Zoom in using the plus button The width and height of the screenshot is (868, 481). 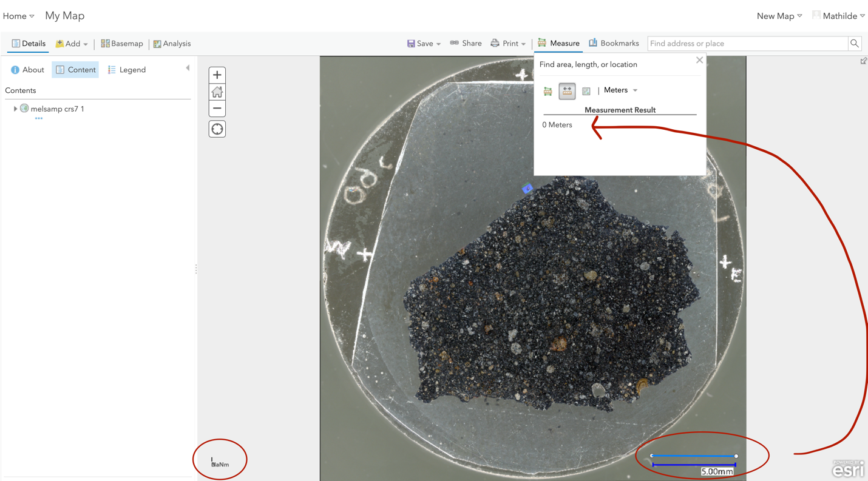coord(217,74)
